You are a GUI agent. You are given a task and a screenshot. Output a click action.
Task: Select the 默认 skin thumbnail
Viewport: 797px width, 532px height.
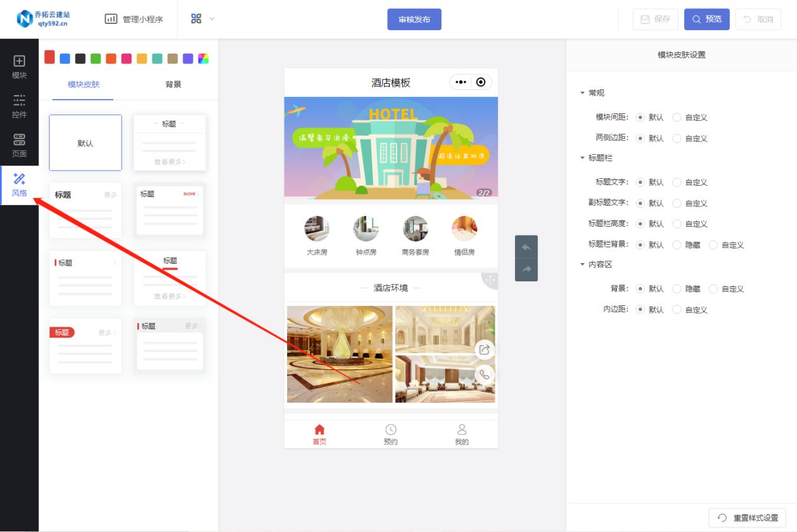(x=85, y=142)
